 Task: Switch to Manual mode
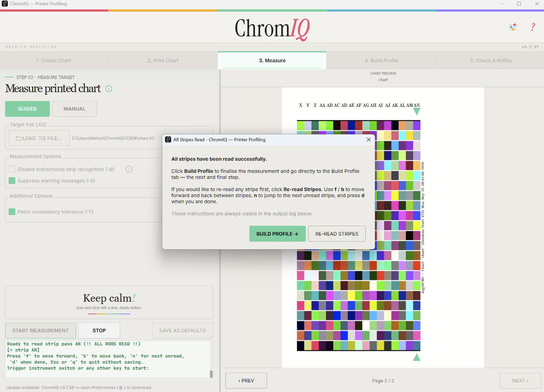point(74,109)
